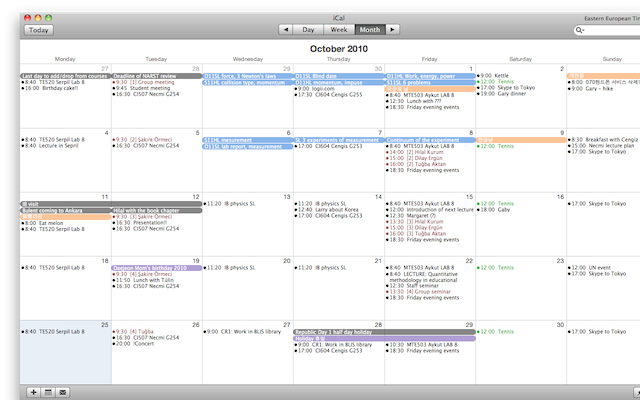640x400 pixels.
Task: Select 'D11HL Work, energy, power' event
Action: (430, 76)
